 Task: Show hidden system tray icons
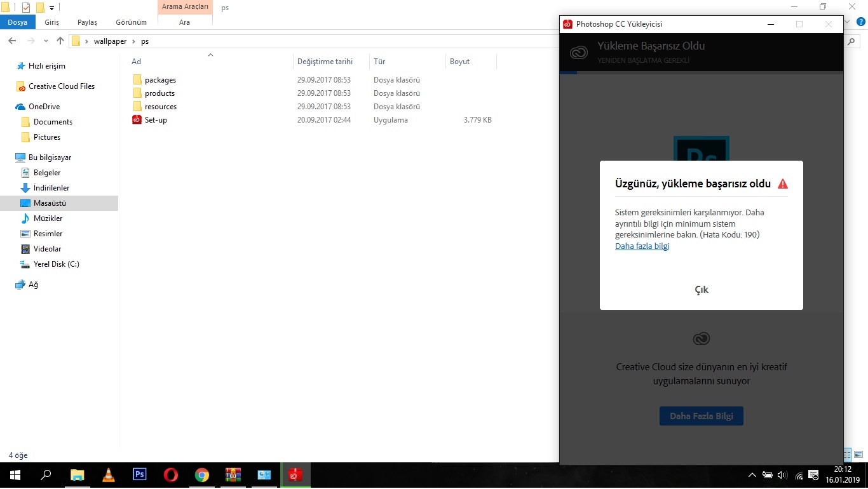(x=752, y=475)
